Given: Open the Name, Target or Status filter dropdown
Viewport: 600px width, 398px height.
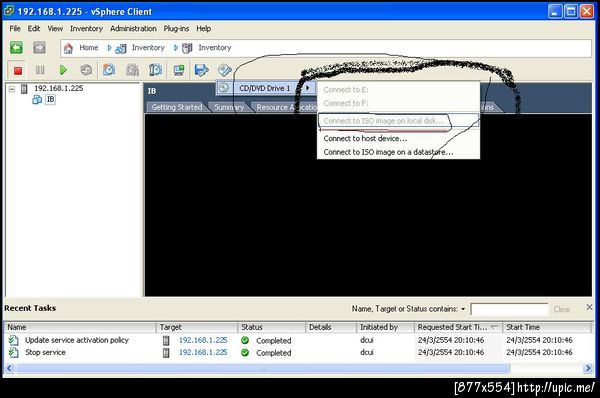Looking at the screenshot, I should (463, 309).
